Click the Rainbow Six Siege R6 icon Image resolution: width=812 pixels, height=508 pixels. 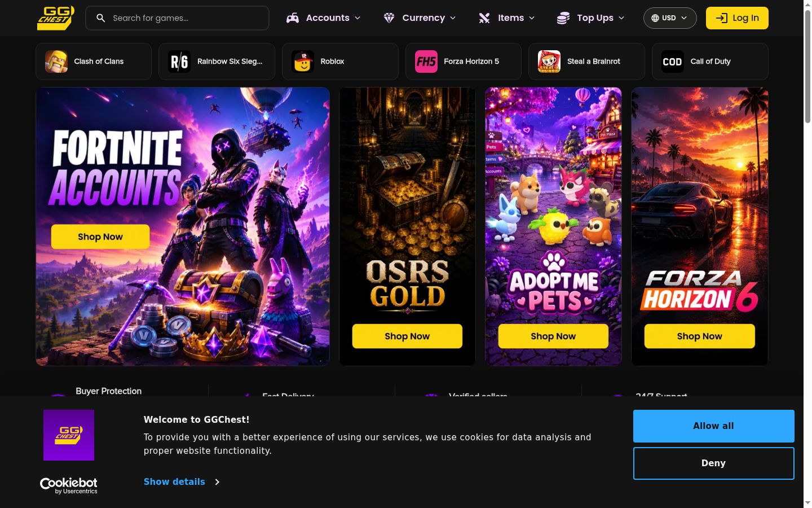pos(179,62)
